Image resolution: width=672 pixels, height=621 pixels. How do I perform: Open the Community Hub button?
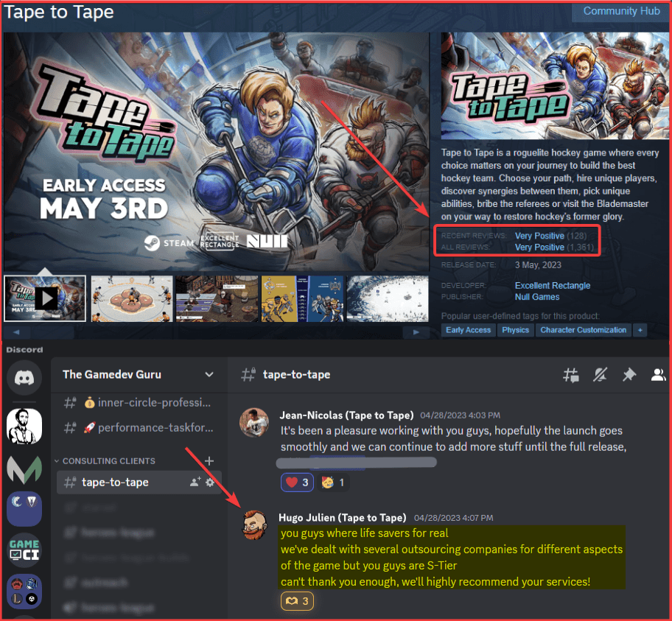coord(620,11)
